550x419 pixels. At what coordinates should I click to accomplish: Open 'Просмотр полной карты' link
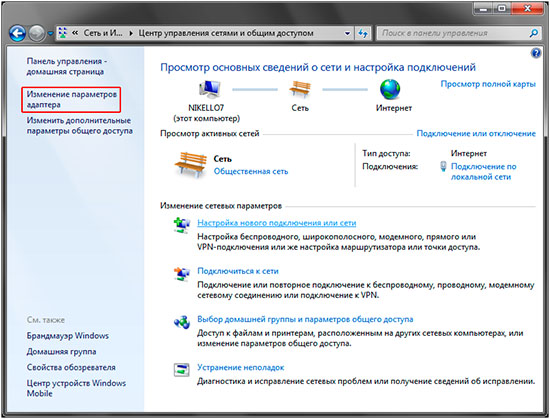pos(488,84)
